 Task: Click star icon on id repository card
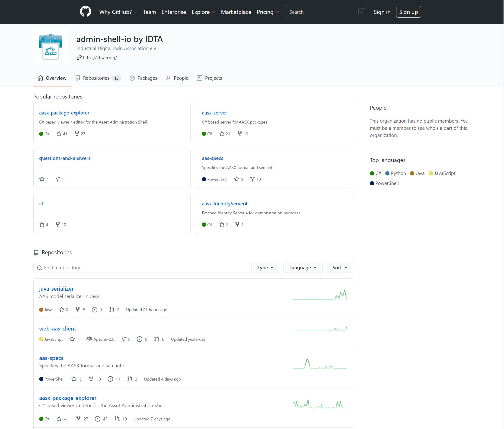pos(42,225)
